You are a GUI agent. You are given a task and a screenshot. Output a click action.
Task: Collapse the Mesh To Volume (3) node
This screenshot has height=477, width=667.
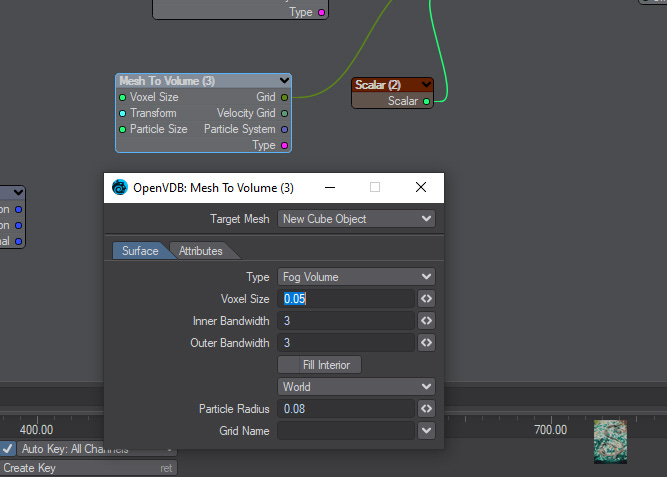[284, 80]
